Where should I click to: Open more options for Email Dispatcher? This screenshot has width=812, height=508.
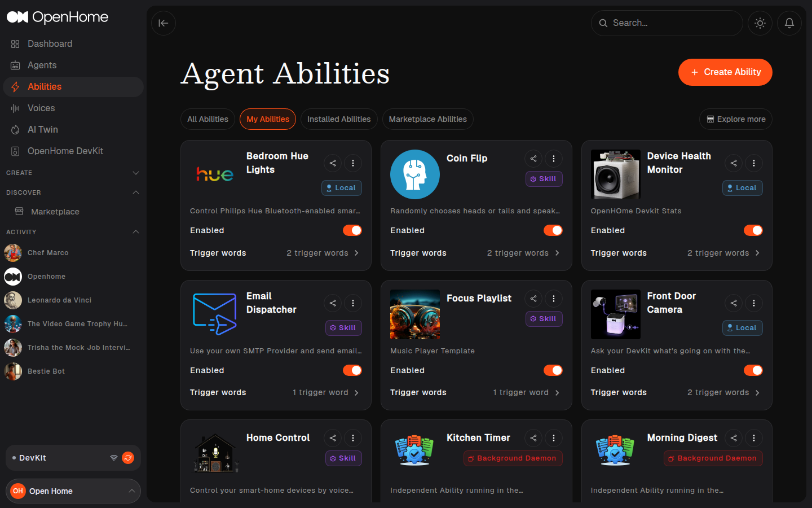pos(353,303)
